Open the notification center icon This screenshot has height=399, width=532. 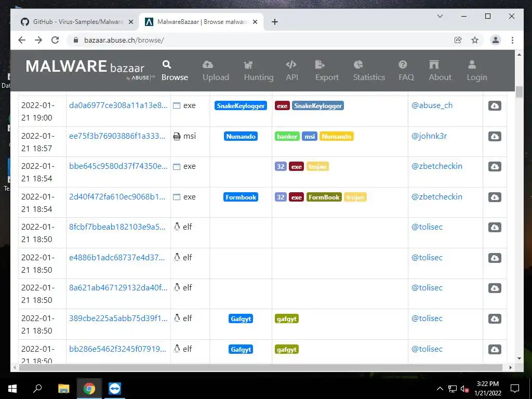(x=515, y=389)
